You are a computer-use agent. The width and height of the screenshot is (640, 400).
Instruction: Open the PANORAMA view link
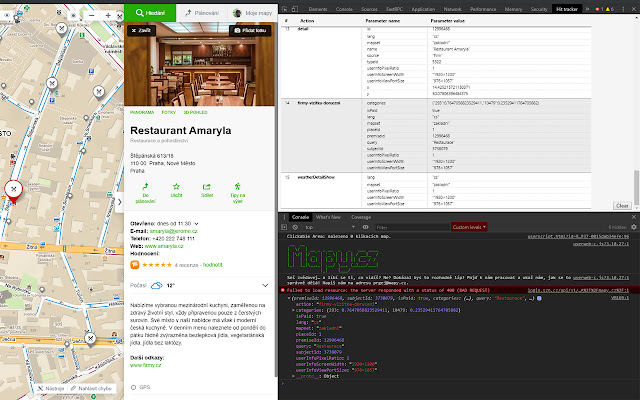[142, 112]
